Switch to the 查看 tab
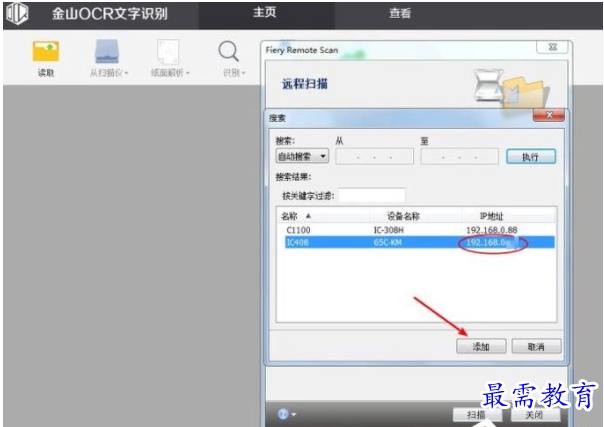Viewport: 604px width, 427px height. [x=400, y=13]
